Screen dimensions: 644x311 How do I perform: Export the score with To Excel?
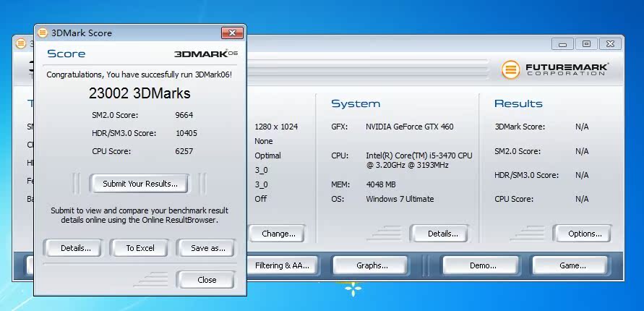pos(140,248)
